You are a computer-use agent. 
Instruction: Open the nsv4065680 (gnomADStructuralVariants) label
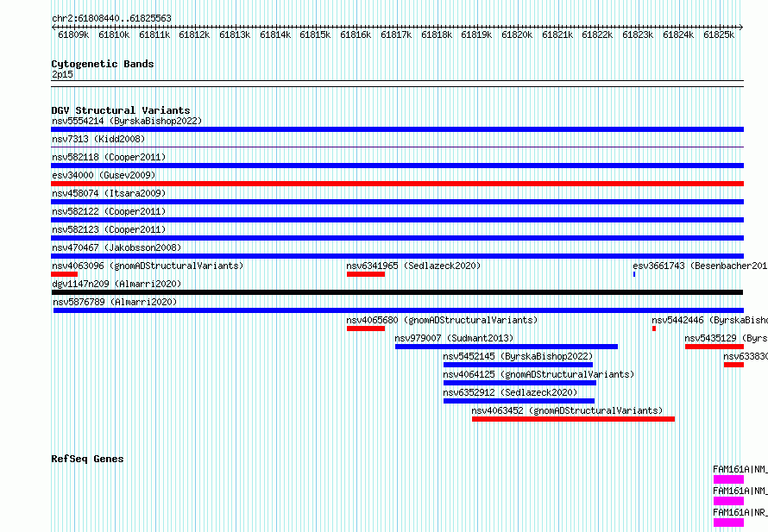click(442, 320)
